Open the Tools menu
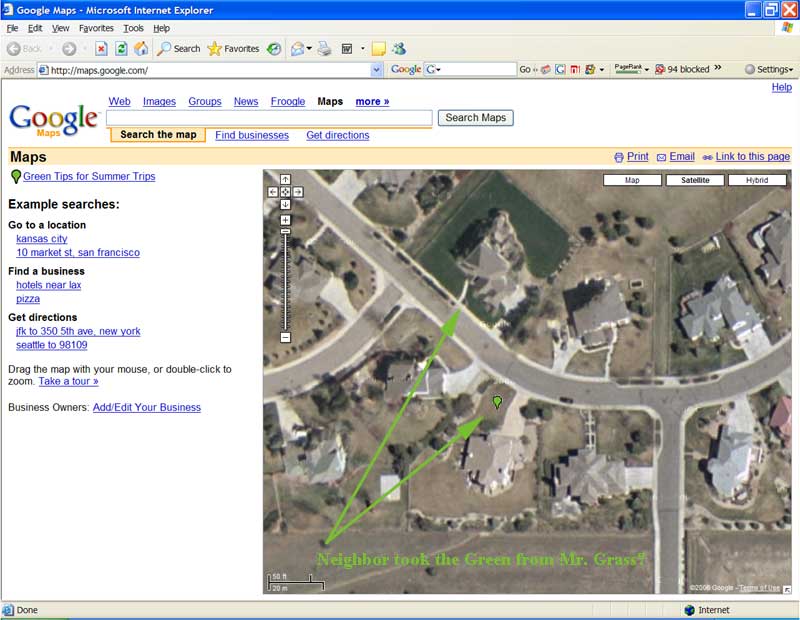 (133, 28)
